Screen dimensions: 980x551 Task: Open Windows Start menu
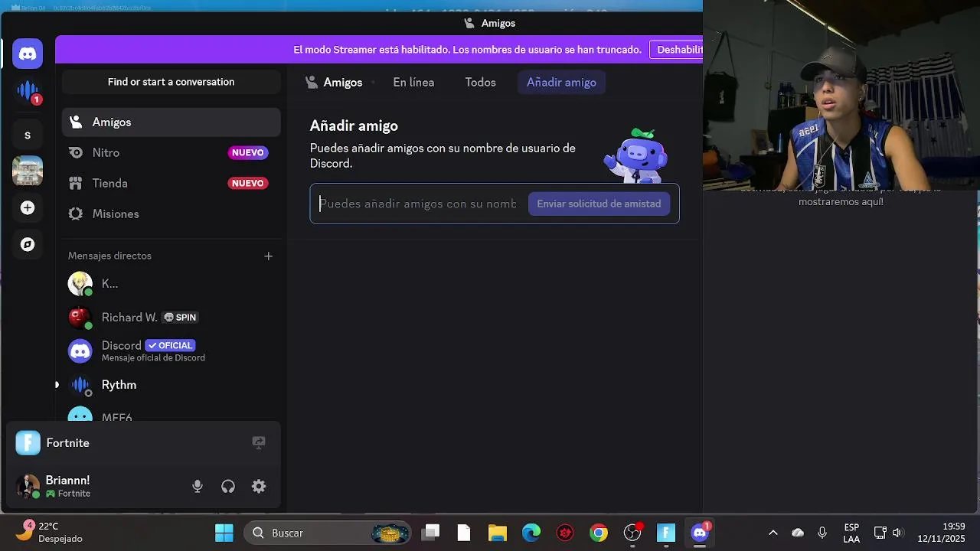pyautogui.click(x=224, y=533)
